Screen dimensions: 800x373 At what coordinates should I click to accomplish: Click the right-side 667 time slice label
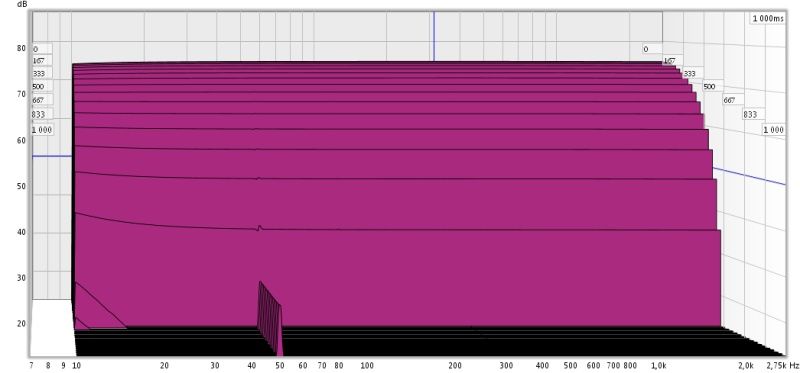pos(730,101)
